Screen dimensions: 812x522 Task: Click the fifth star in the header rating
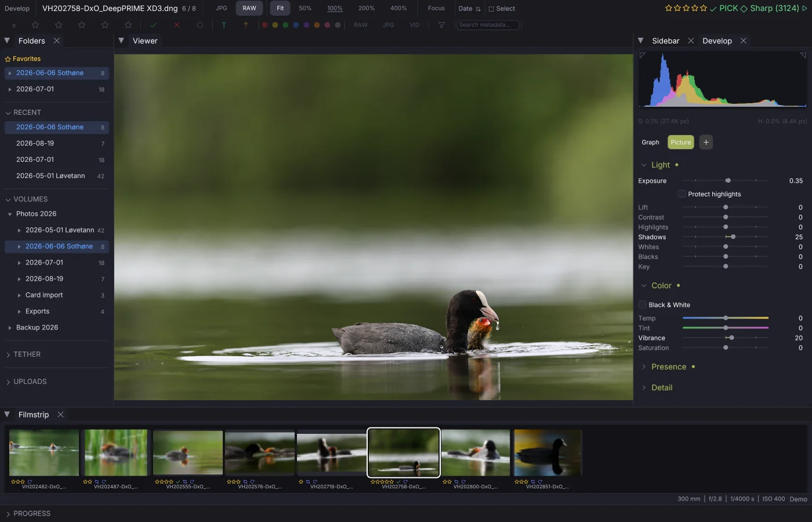pyautogui.click(x=704, y=8)
